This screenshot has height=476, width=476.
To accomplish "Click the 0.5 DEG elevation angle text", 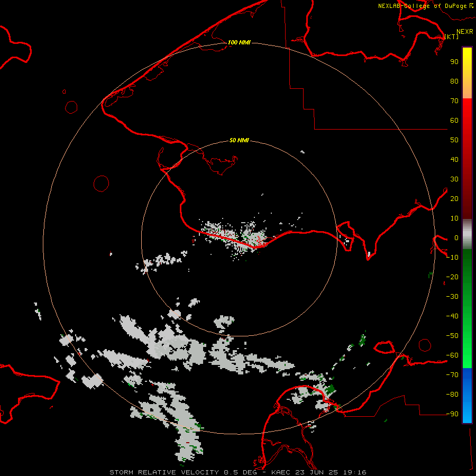I will pyautogui.click(x=241, y=472).
